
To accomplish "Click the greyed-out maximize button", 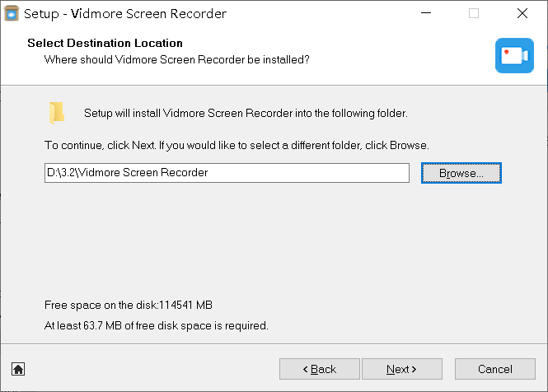I will click(474, 13).
